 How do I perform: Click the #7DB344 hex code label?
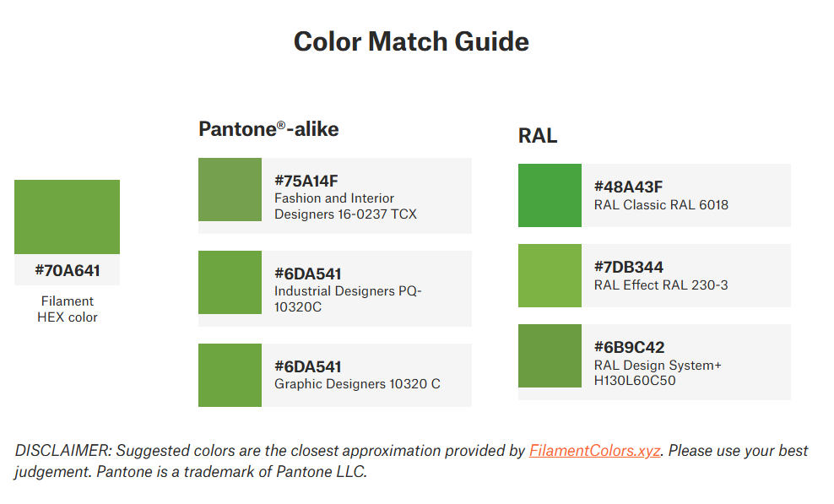point(628,268)
